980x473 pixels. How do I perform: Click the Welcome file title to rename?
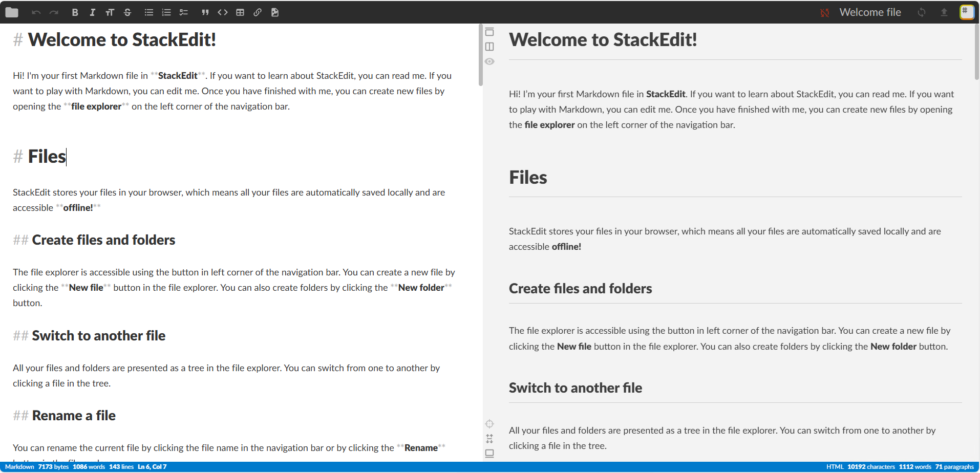tap(870, 12)
